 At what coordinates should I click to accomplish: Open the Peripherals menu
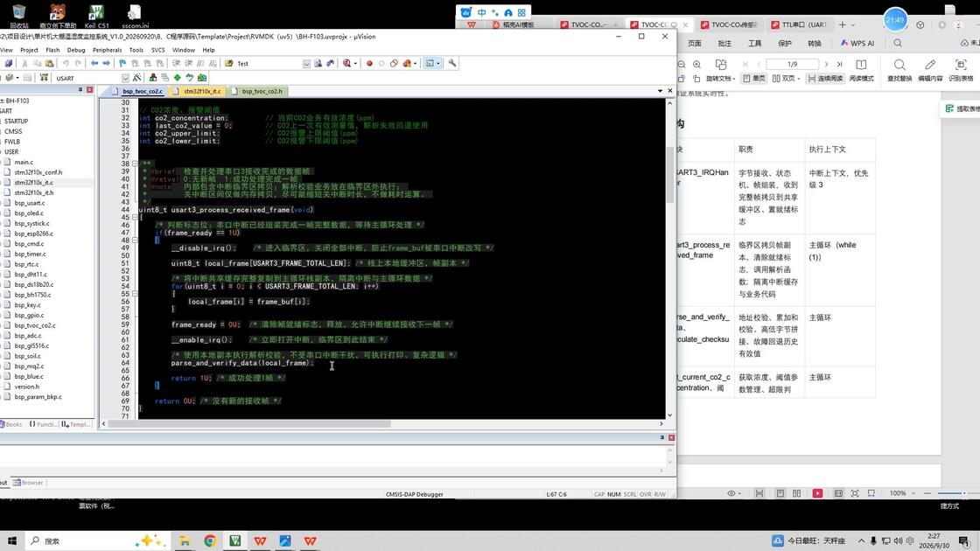click(x=107, y=50)
